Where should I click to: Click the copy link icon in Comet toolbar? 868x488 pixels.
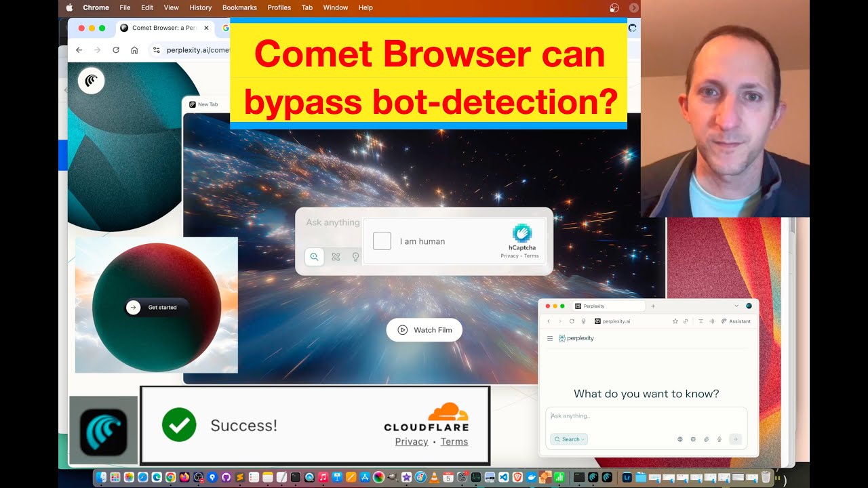686,321
